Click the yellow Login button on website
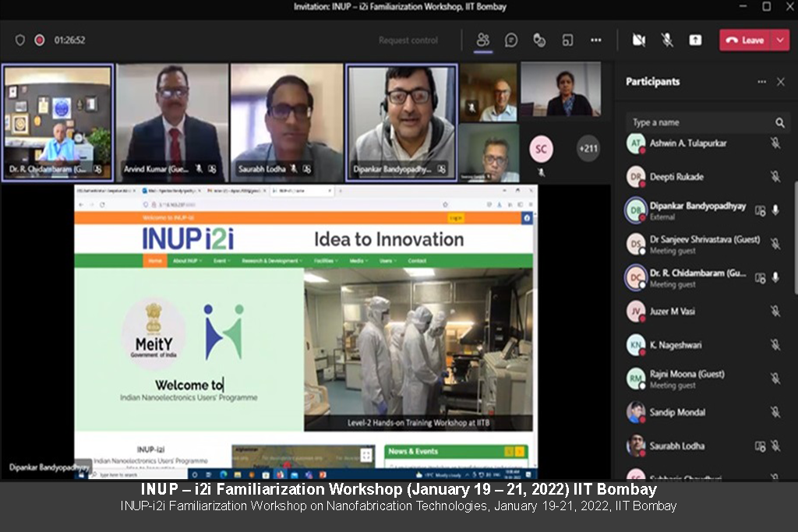This screenshot has height=532, width=798. 455,217
